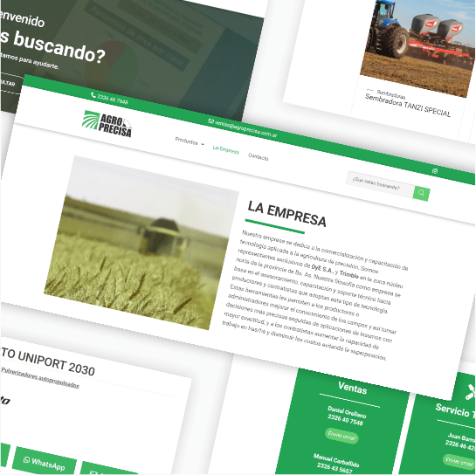Click the Sembradoras category label

tap(391, 94)
